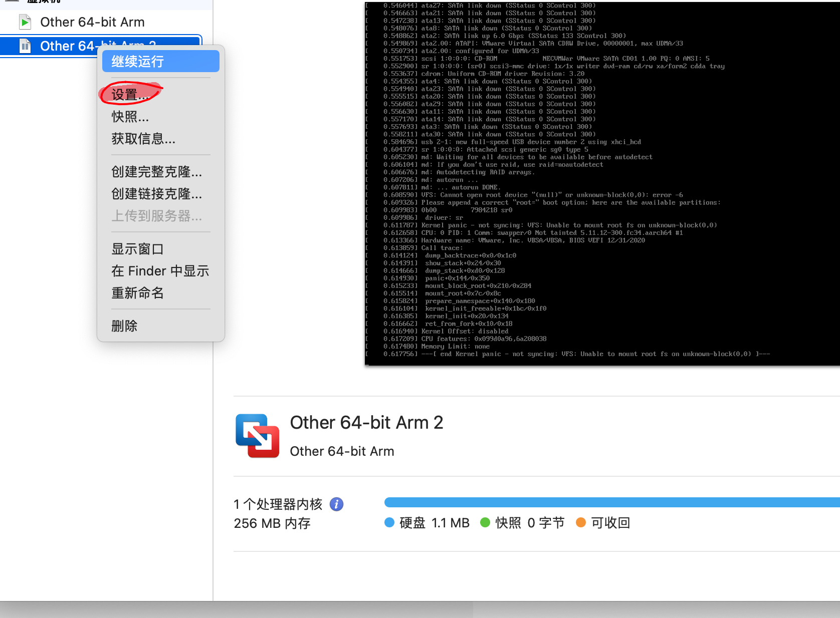
Task: Select 显示窗口 in the context menu
Action: pyautogui.click(x=137, y=249)
